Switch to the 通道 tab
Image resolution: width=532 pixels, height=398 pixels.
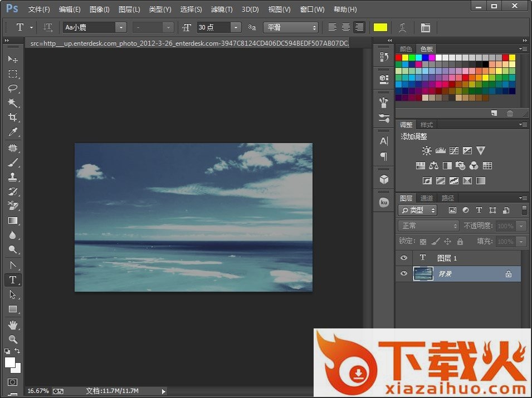coord(427,198)
